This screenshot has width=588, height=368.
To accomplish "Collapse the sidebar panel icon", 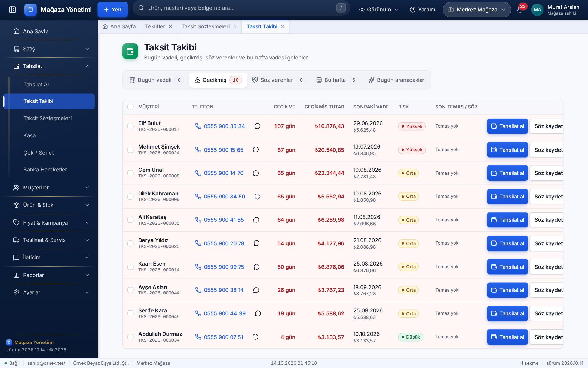I will (13, 10).
